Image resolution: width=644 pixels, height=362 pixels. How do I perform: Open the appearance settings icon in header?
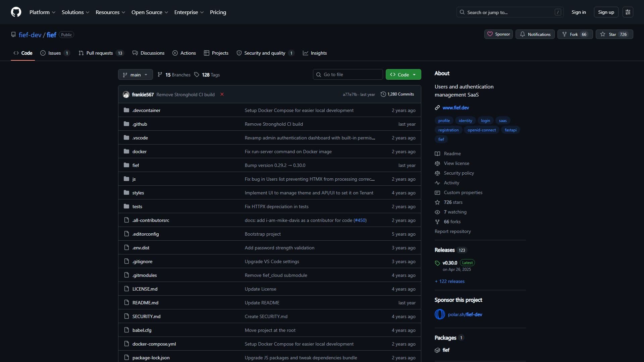click(628, 12)
